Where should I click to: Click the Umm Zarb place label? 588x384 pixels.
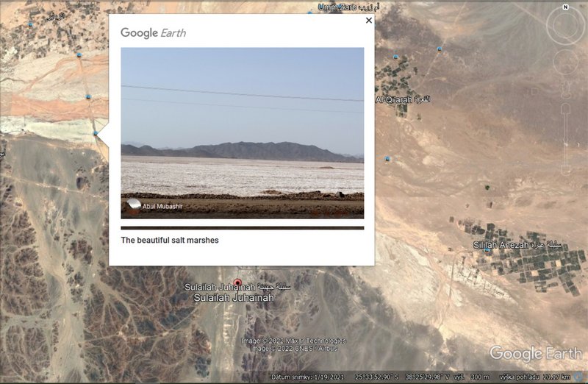348,7
